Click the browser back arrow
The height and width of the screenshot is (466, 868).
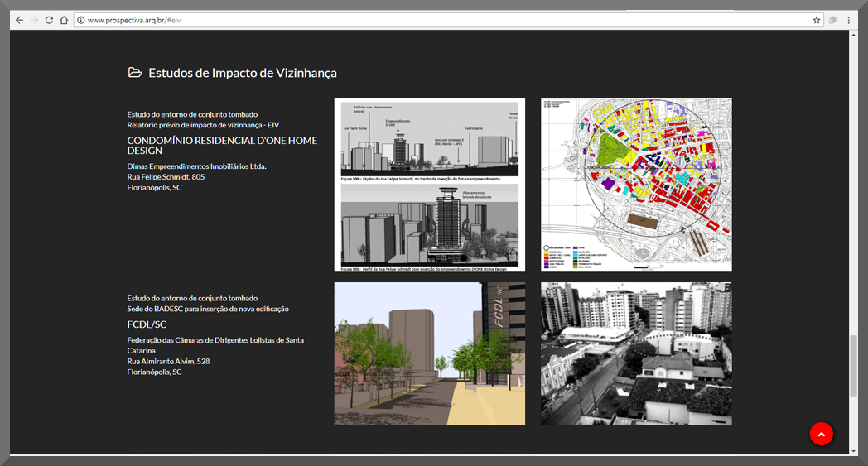pos(19,20)
